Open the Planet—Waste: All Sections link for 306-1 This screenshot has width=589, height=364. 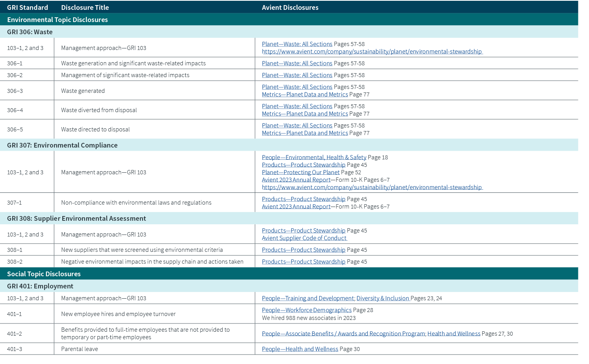pyautogui.click(x=297, y=63)
